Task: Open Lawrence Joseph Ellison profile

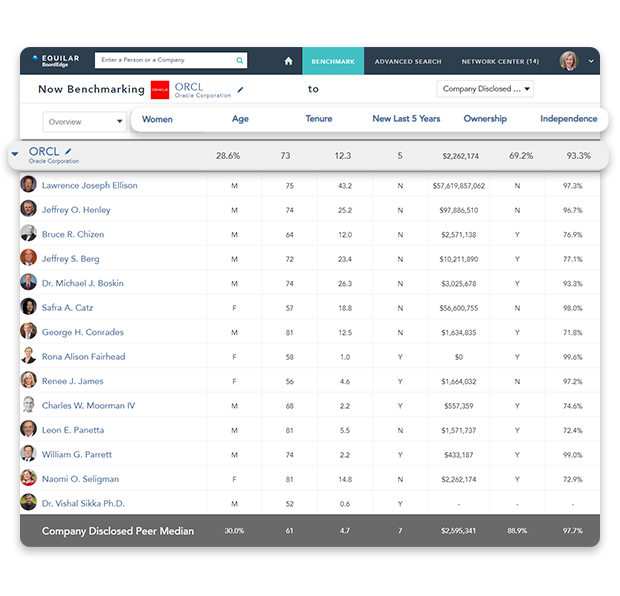Action: [90, 185]
